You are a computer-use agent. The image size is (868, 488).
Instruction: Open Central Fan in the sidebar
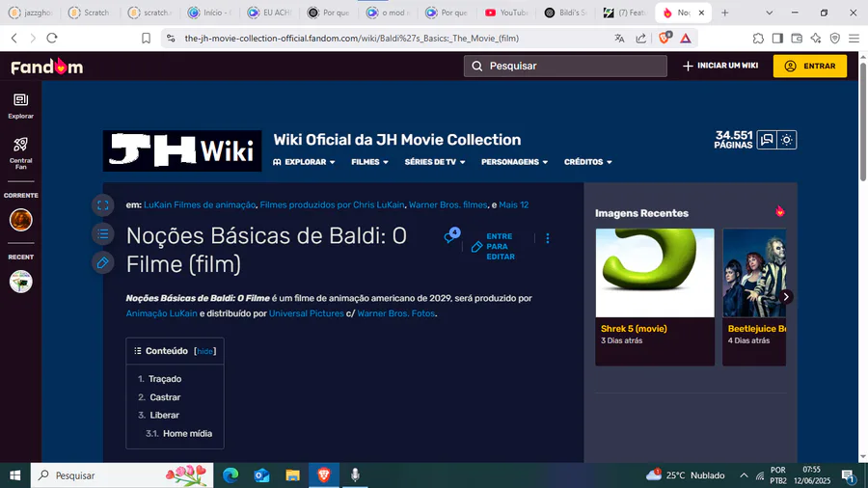20,153
